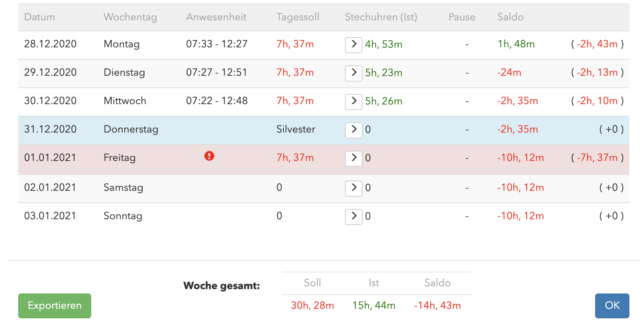Click the weekly Soll total 30h, 28m
Screen dimensions: 644x335
pos(313,306)
